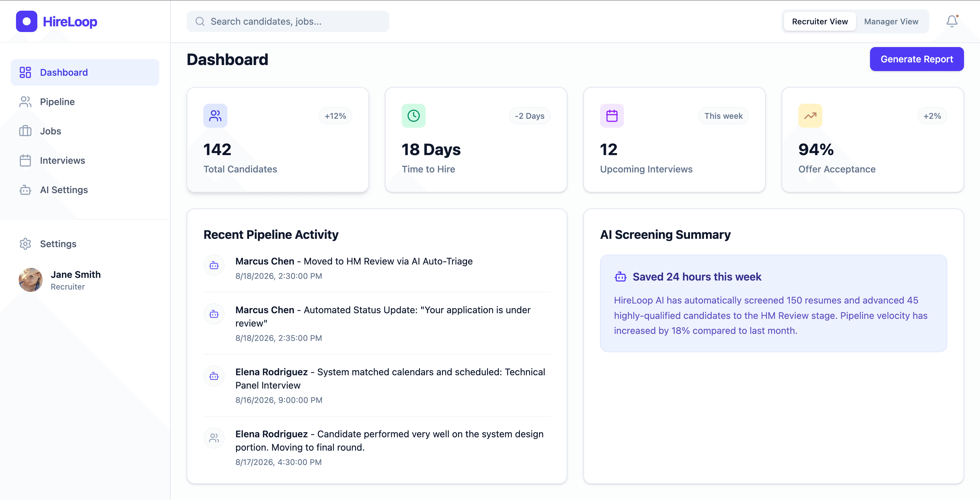Click timestamp 8/18/2026, 2:35:00 PM

coord(278,338)
